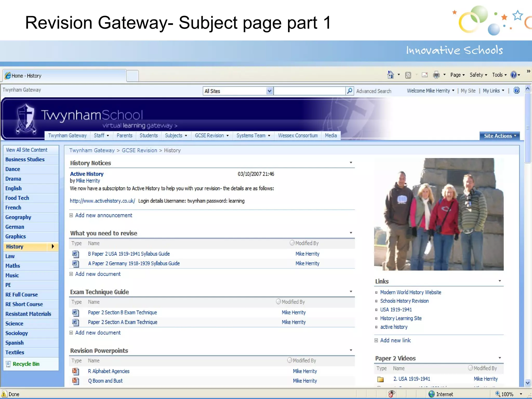Click PowerPoint icon for R Alphabet Agencies
The height and width of the screenshot is (399, 532).
(x=75, y=371)
